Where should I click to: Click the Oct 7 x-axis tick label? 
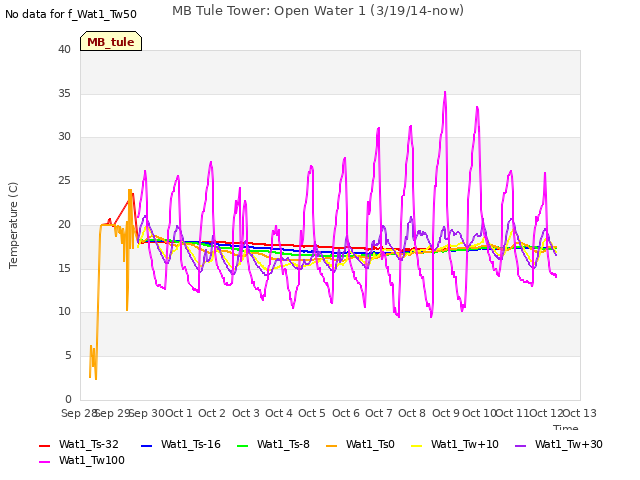click(x=379, y=413)
